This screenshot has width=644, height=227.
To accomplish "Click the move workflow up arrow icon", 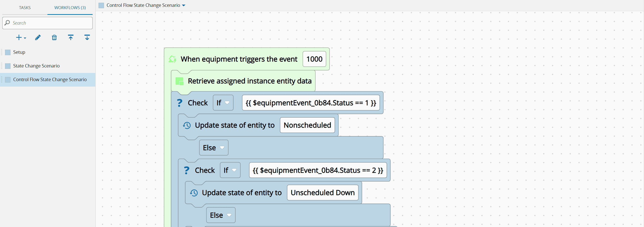I will point(71,37).
